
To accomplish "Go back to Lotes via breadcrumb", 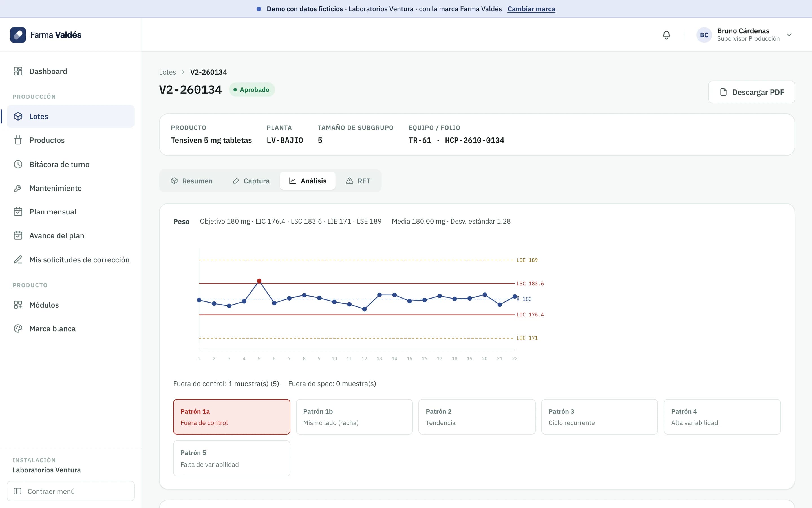I will [x=167, y=72].
